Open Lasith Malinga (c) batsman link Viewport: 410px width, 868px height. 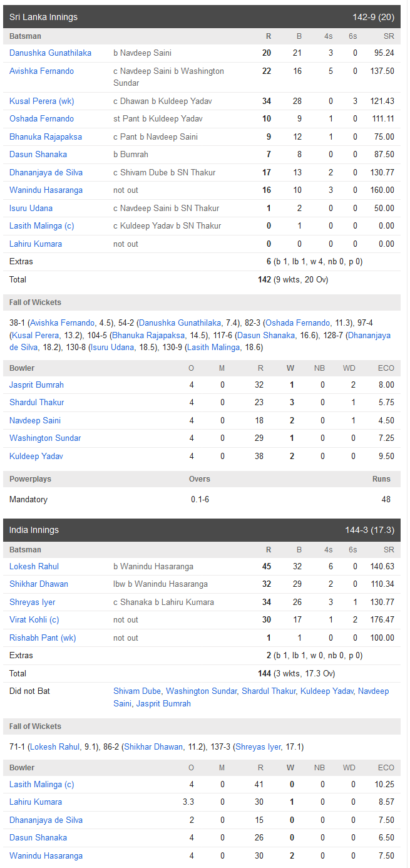[41, 226]
